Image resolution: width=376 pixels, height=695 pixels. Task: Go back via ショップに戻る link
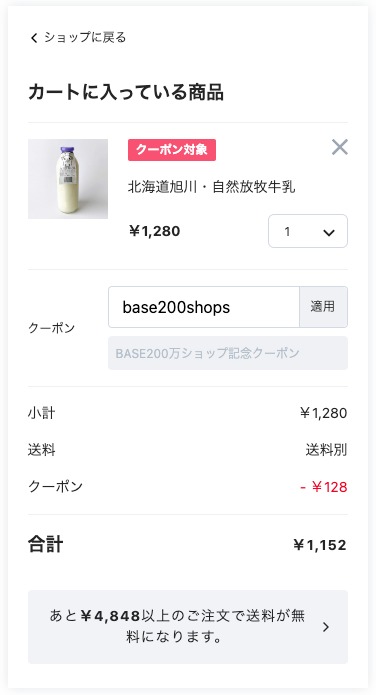[x=78, y=38]
